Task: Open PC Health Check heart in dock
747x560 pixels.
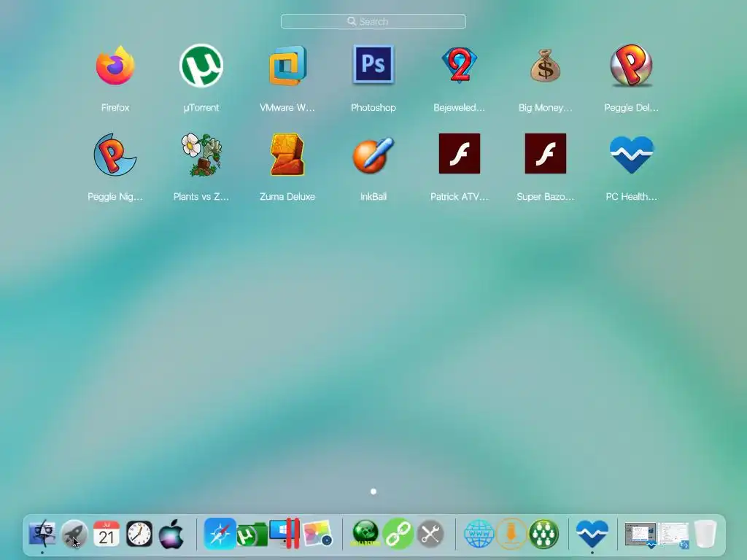Action: tap(592, 534)
